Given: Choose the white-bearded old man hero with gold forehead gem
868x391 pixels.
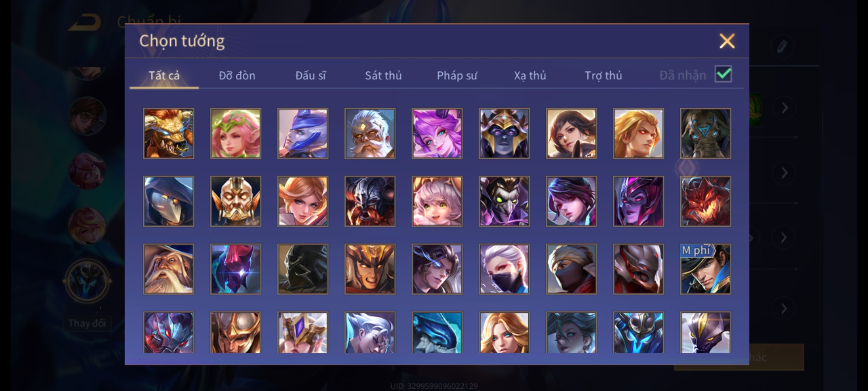Looking at the screenshot, I should point(370,133).
